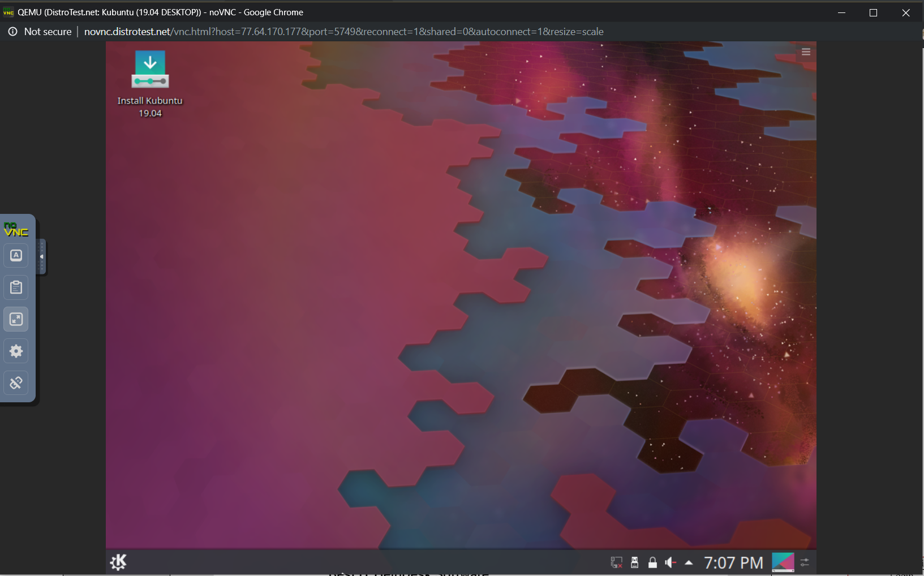The height and width of the screenshot is (576, 924).
Task: Open the KDE application launcher
Action: [x=118, y=562]
